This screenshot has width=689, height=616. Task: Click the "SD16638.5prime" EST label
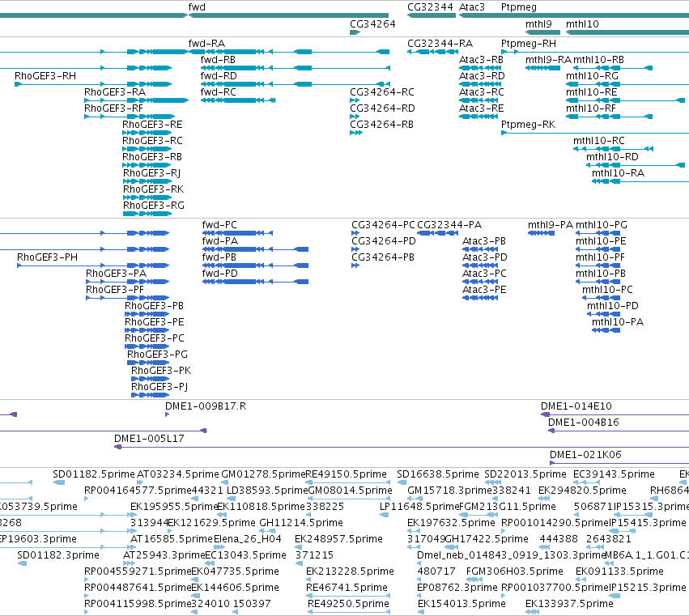[438, 474]
